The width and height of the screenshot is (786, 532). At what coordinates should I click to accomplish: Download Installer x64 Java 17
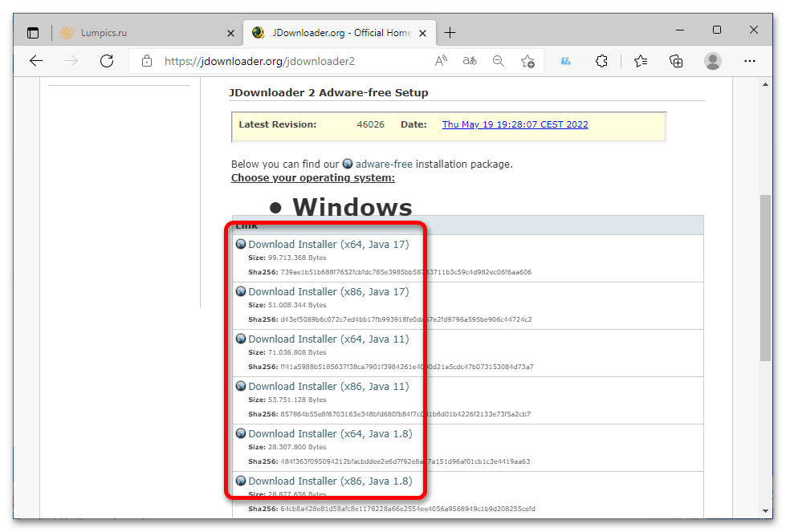point(328,245)
